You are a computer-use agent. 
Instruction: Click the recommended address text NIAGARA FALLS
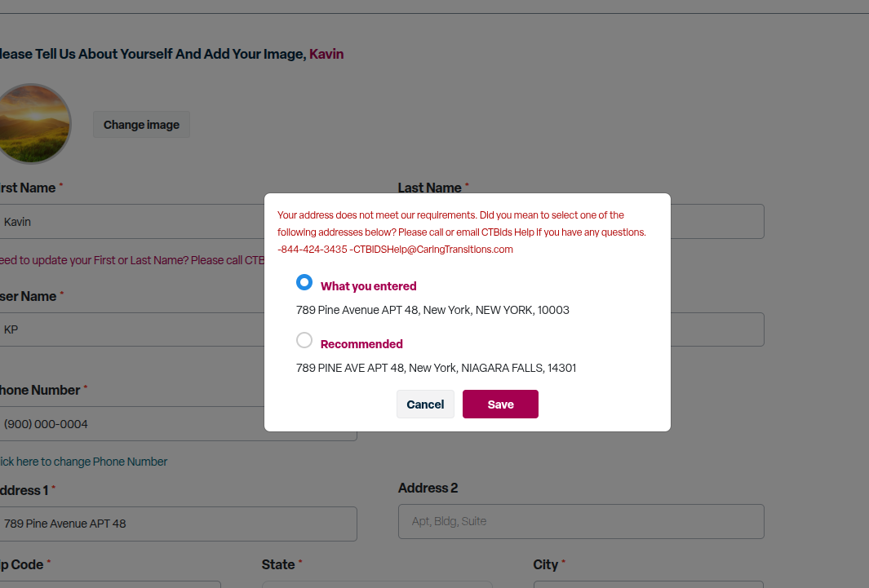pos(437,368)
